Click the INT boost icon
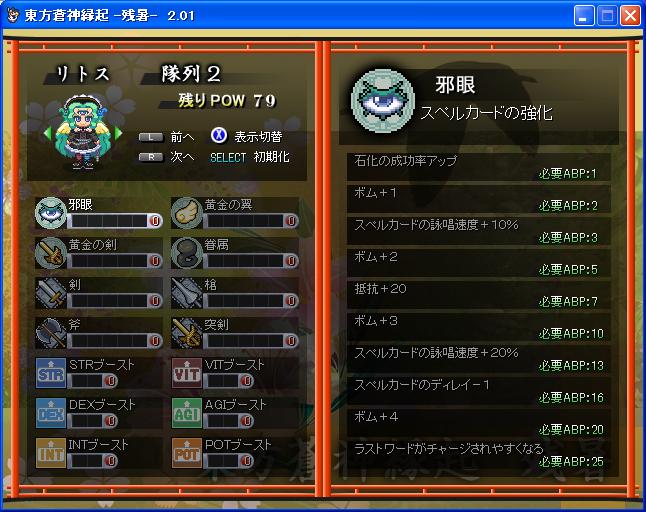Viewport: 646px width, 512px height. pyautogui.click(x=51, y=453)
